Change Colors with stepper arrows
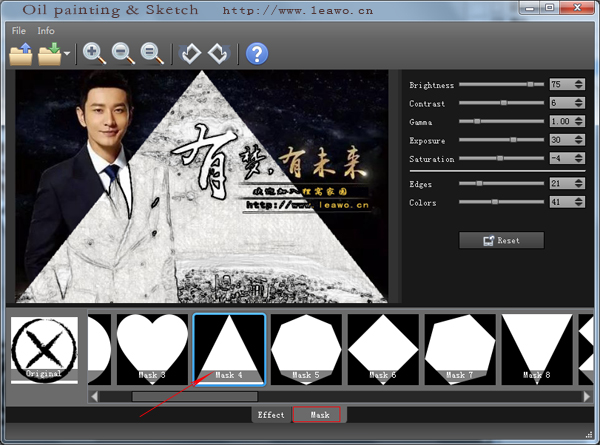 pos(579,202)
